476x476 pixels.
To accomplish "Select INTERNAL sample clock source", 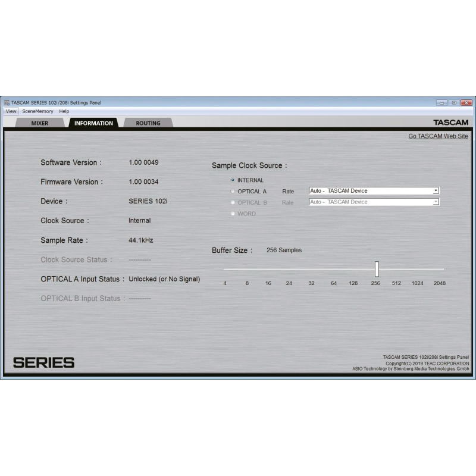I will 233,180.
